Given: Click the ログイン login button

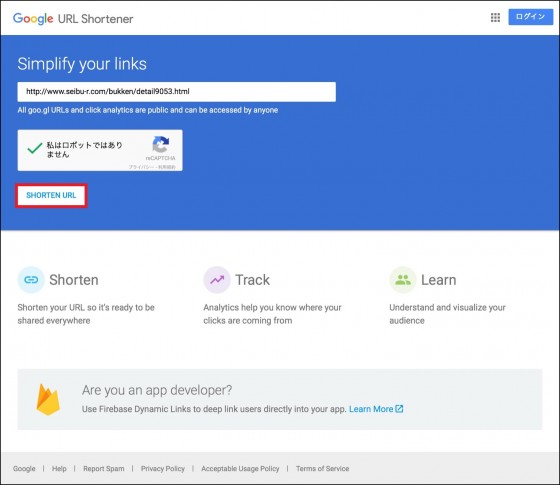Looking at the screenshot, I should [x=530, y=17].
